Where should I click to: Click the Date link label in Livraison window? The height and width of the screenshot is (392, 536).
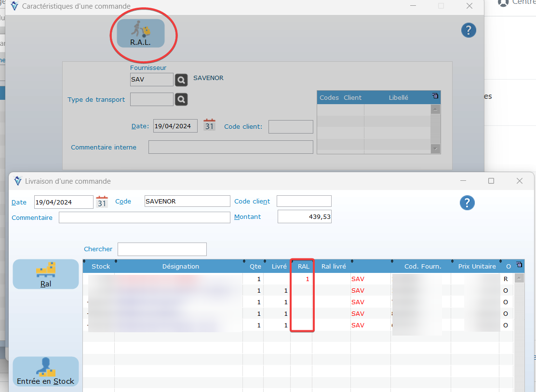pos(19,202)
